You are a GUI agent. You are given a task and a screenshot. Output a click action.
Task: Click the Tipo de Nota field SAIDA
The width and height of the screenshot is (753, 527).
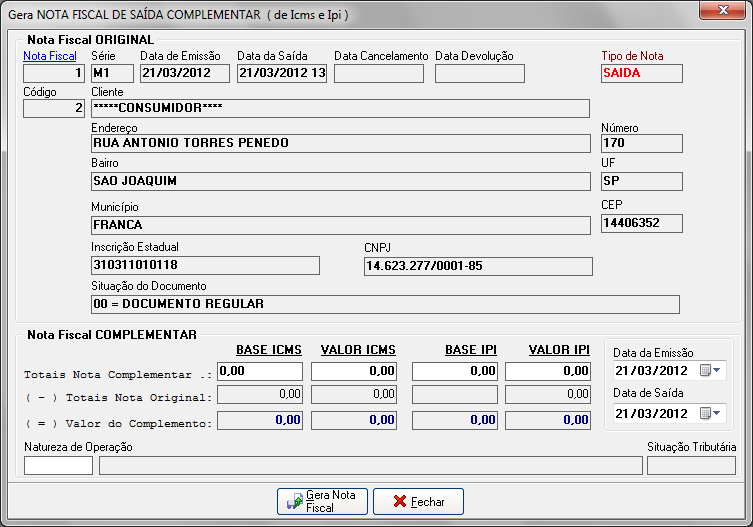[642, 74]
